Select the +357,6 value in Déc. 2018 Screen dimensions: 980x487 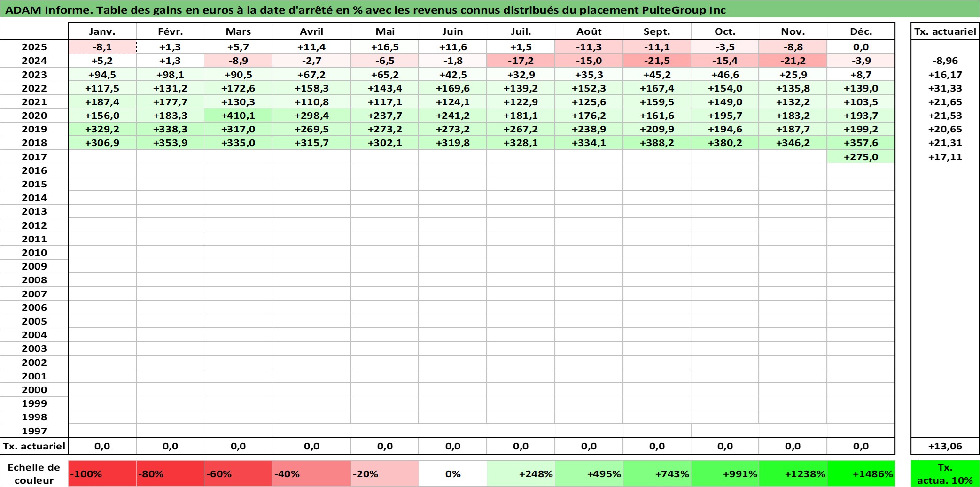click(861, 143)
